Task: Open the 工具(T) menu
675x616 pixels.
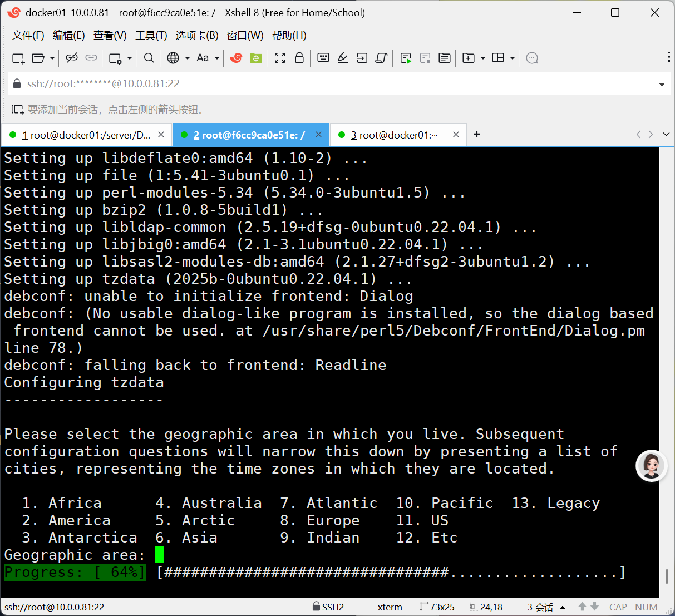Action: (x=151, y=36)
